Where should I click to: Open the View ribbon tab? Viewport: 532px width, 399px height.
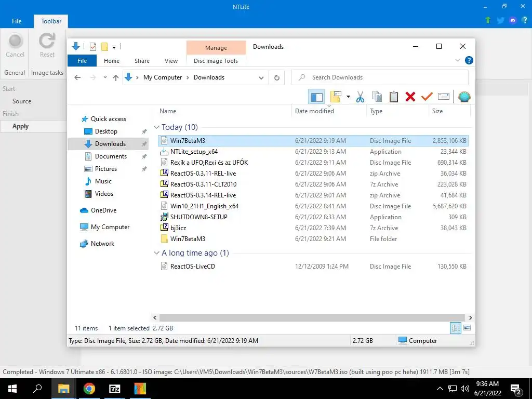tap(171, 61)
